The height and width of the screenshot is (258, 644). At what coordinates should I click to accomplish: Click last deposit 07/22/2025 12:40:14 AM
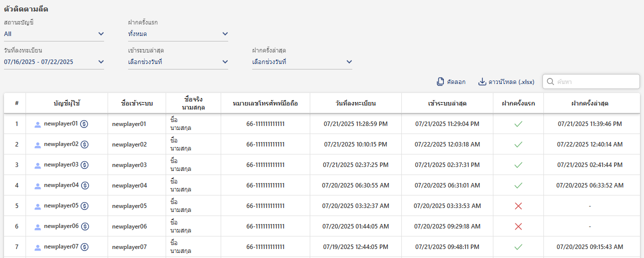point(590,144)
